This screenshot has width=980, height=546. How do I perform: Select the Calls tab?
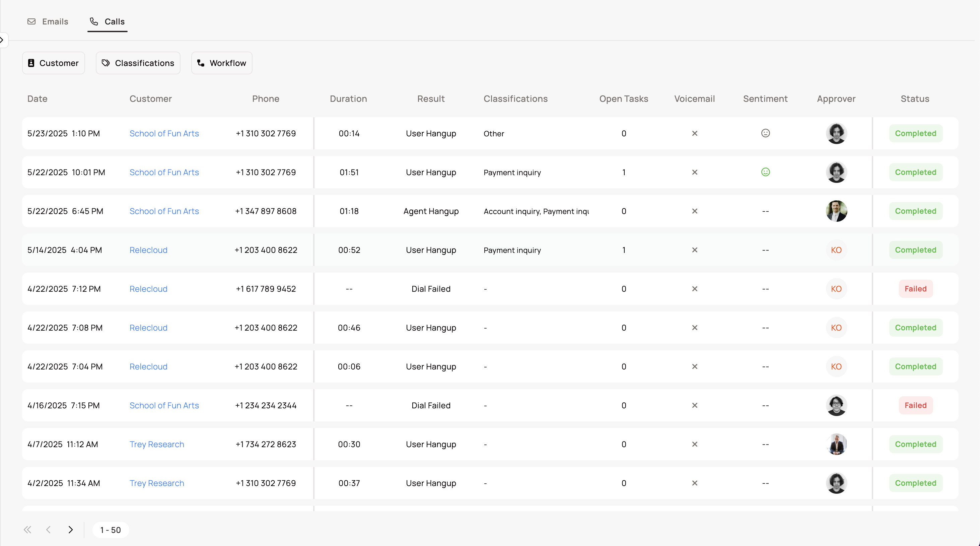pos(107,22)
